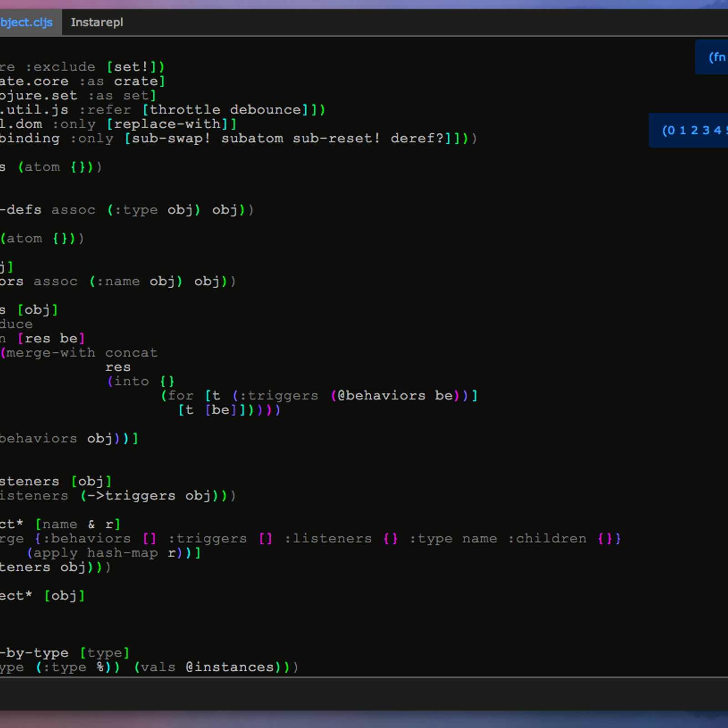Click '-defs' before assoc (:type obj)

[x=20, y=210]
